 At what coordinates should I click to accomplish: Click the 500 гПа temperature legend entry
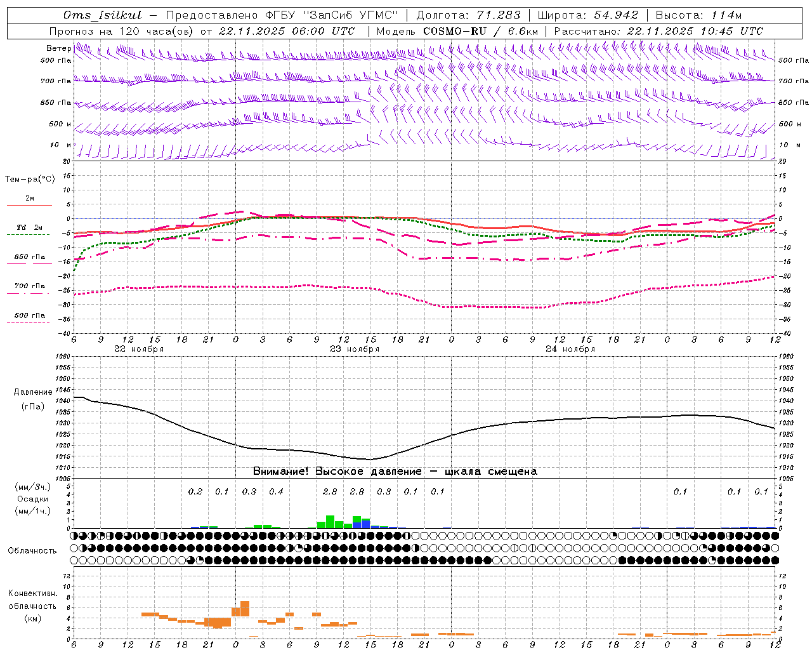[30, 315]
